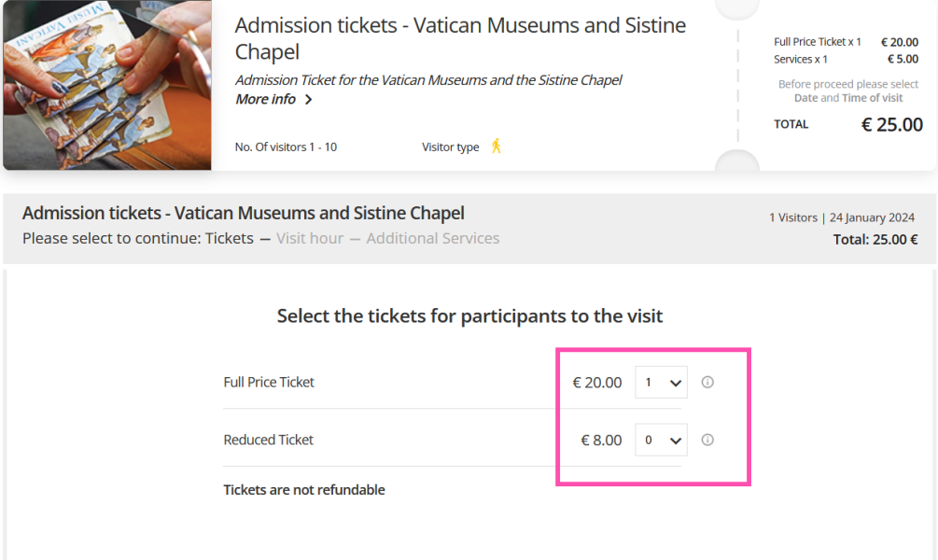Click the large Admission tickets title heading
The image size is (938, 560).
point(460,38)
